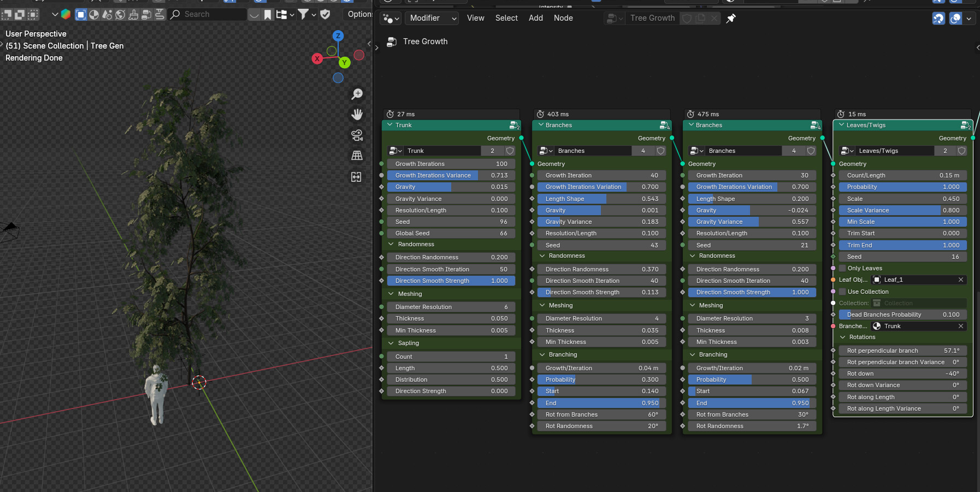Click the user count 4 on first Branches node
The image size is (980, 492).
644,151
